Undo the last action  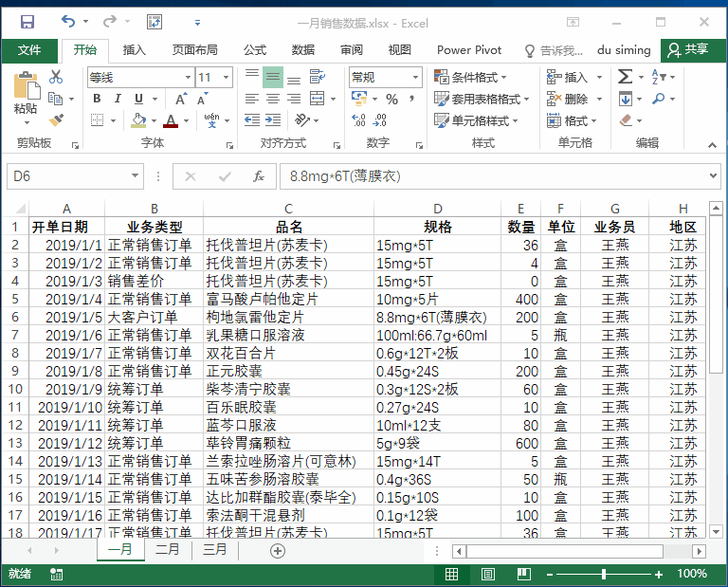point(68,22)
